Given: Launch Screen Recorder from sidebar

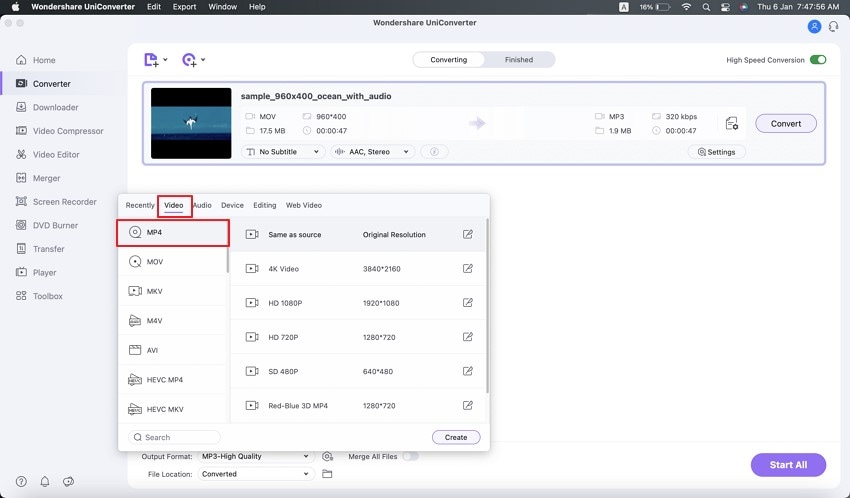Looking at the screenshot, I should pyautogui.click(x=56, y=202).
